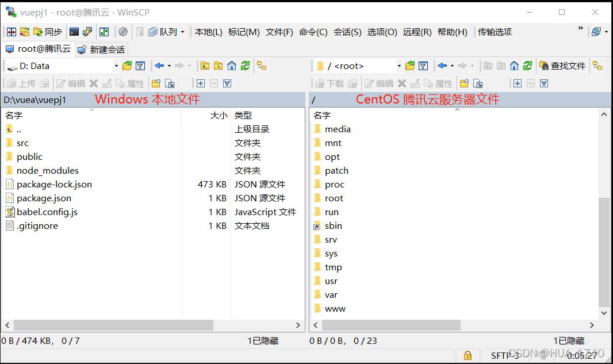Create new folder in remote panel
Viewport: 613px width, 364px height.
point(464,84)
